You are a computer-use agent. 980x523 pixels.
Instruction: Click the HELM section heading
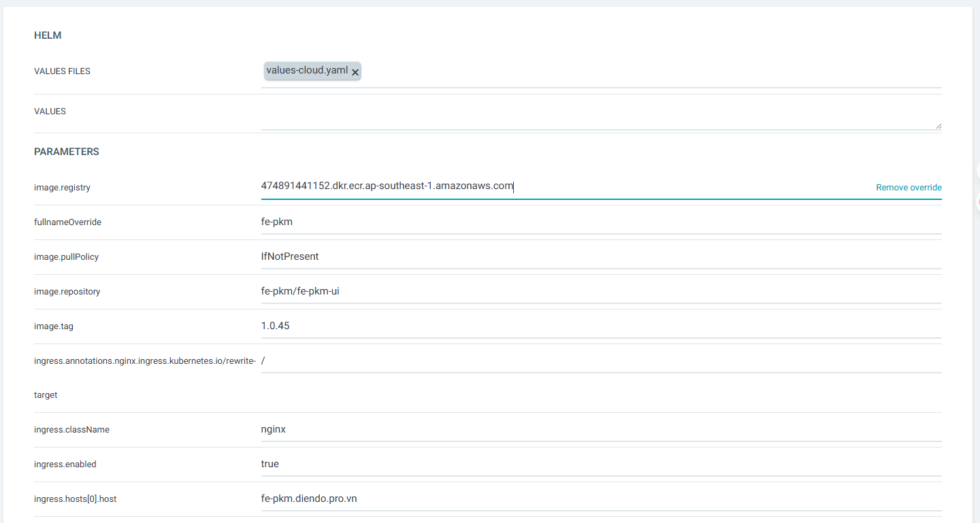[48, 35]
